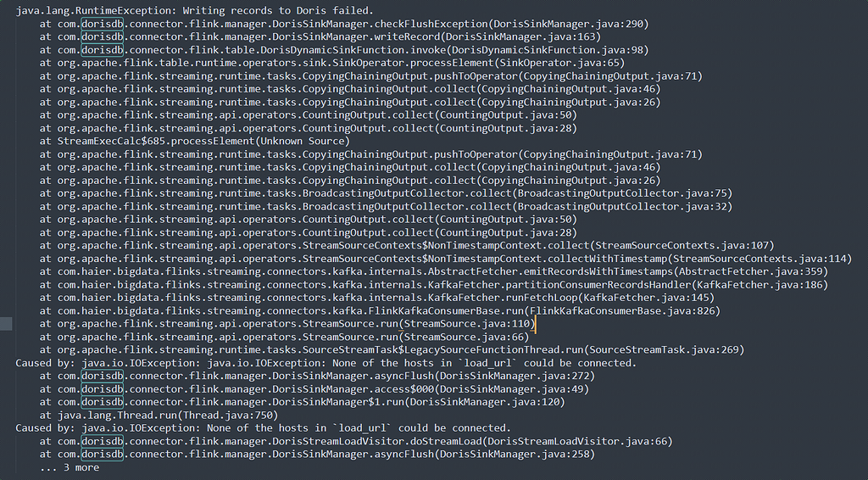
Task: Click highlighted dorisdb in doStreamLoad line
Action: tap(103, 442)
